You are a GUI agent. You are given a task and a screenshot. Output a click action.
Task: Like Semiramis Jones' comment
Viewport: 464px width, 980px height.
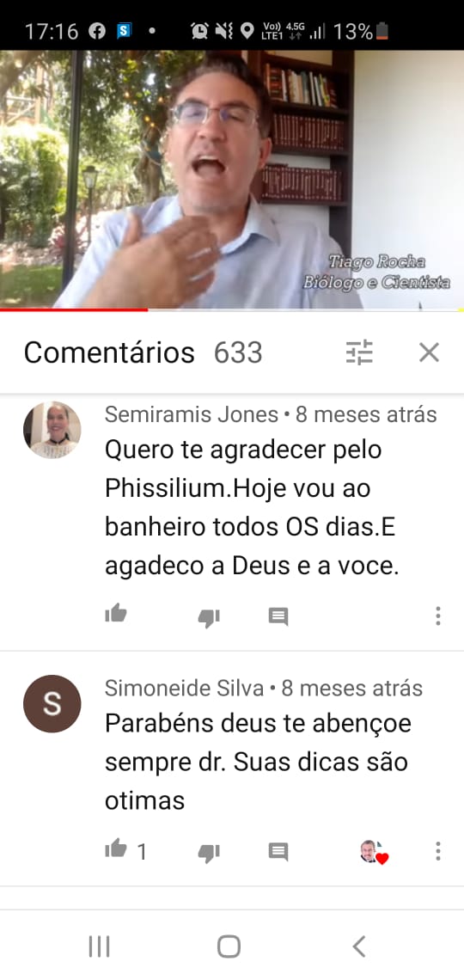116,615
